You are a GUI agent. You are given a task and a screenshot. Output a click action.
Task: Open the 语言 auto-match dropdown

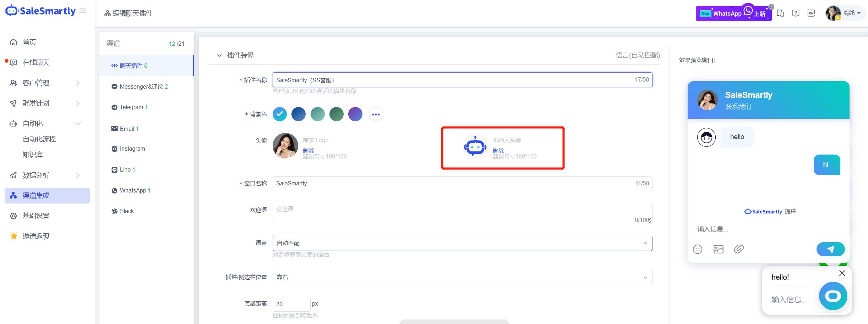coord(462,243)
